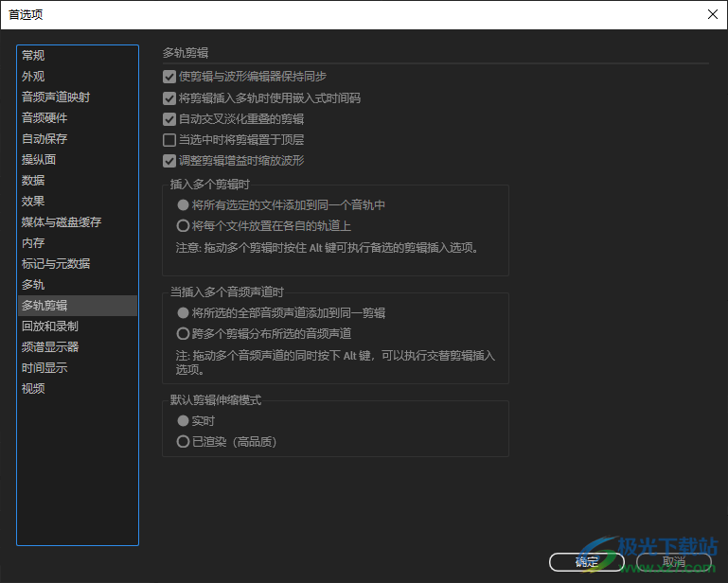728x583 pixels.
Task: Select 将所有选定的文件添加到同一个音轨中 radio
Action: (183, 204)
